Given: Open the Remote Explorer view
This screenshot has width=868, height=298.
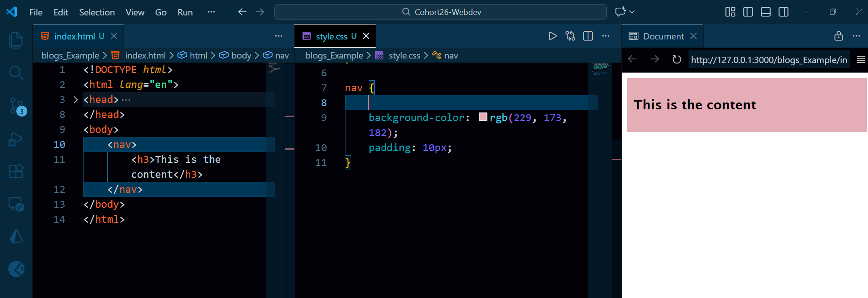Looking at the screenshot, I should pos(16,204).
